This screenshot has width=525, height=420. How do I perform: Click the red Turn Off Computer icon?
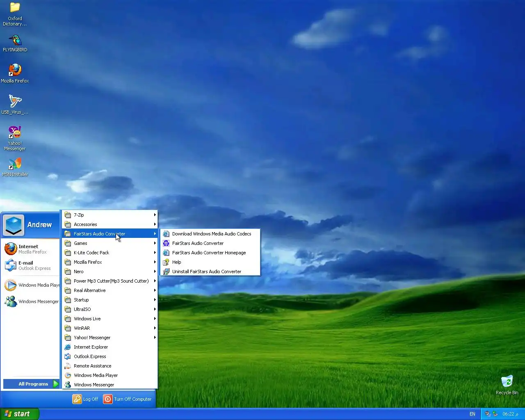[x=107, y=399]
